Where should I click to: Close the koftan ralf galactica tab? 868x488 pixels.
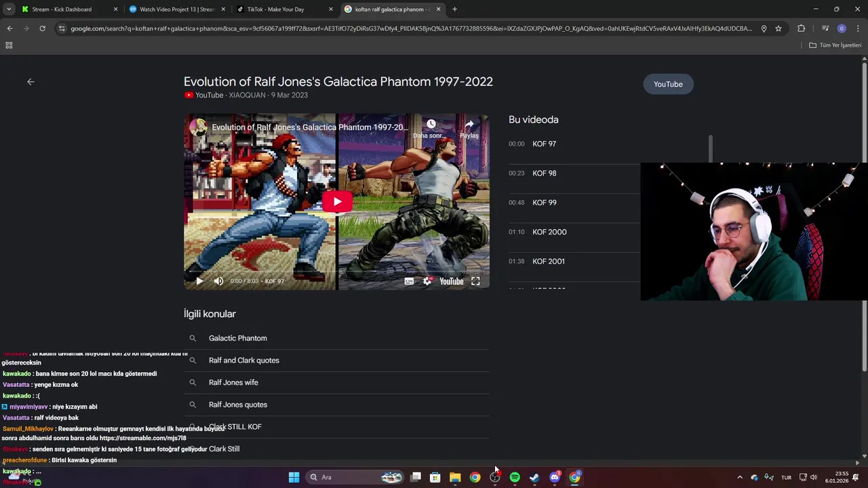point(438,9)
